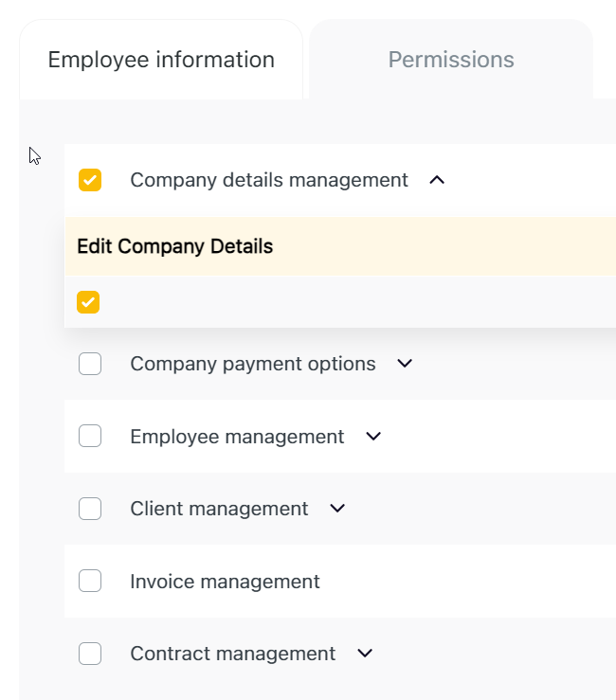Click the Contract management label text

coord(232,654)
